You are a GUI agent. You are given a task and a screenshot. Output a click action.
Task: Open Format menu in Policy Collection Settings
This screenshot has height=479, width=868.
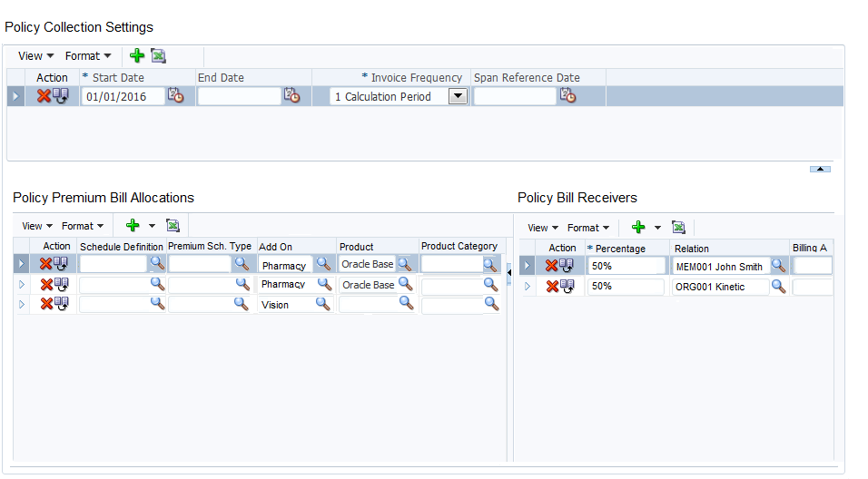tap(88, 56)
